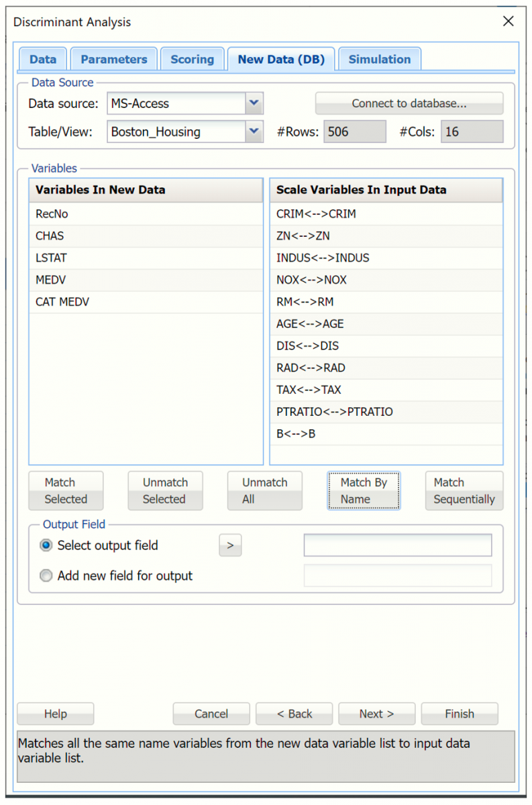532x805 pixels.
Task: Open Help for this dialog
Action: tap(55, 714)
